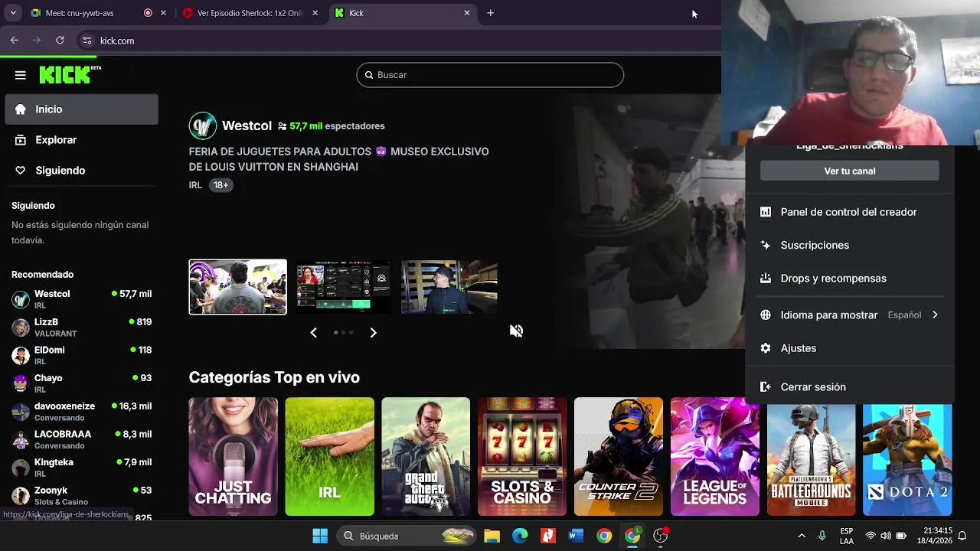The height and width of the screenshot is (551, 980).
Task: Open Microsoft Edge from taskbar
Action: [x=520, y=536]
